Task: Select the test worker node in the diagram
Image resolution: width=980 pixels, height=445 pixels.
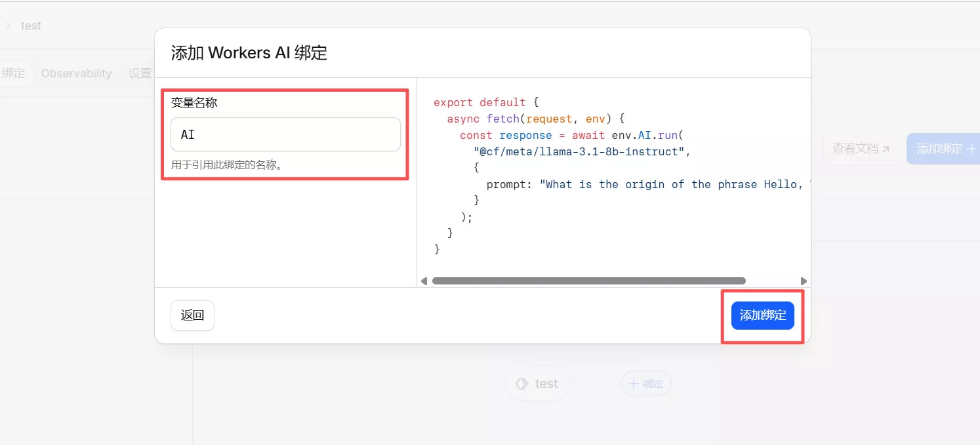Action: point(538,383)
